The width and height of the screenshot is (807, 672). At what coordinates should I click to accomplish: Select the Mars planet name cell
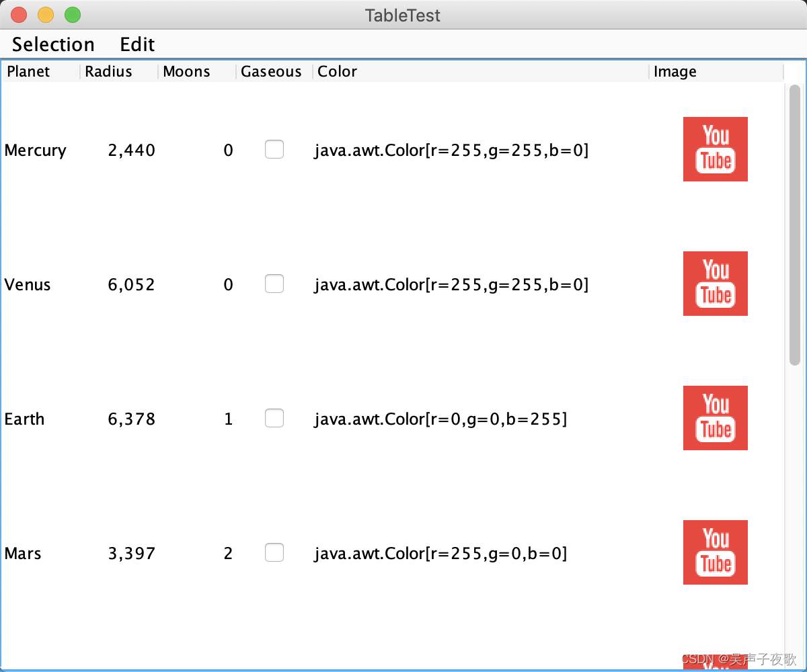coord(23,553)
